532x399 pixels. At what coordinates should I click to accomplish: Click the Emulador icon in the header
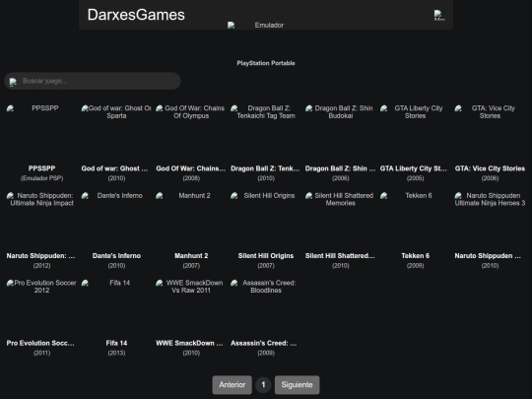256,25
